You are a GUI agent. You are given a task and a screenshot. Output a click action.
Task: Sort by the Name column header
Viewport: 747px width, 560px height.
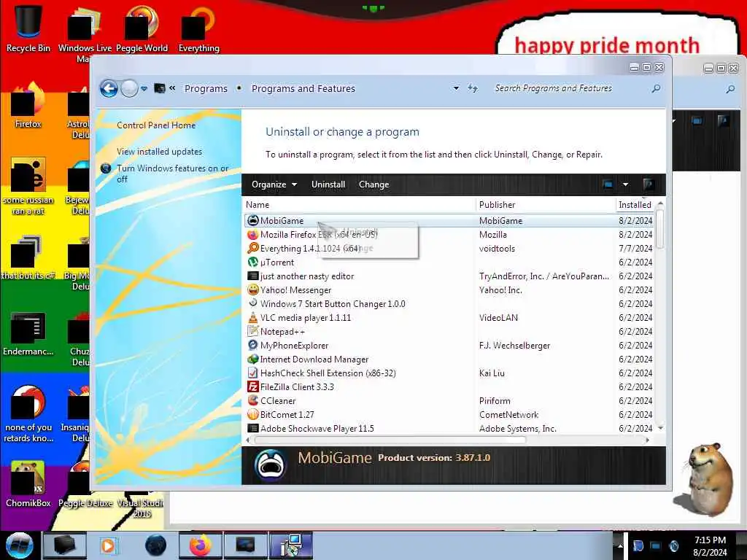coord(359,205)
